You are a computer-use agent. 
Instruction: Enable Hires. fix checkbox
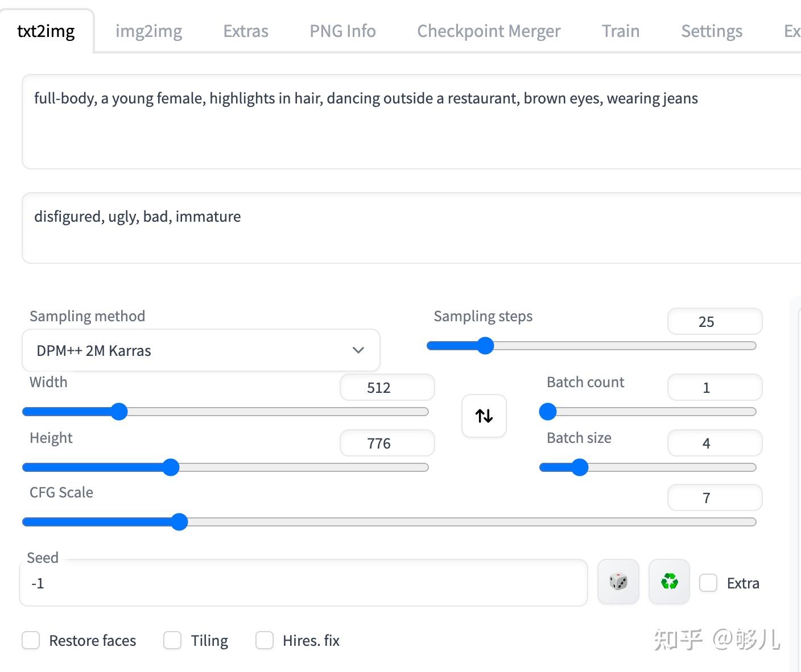click(265, 641)
